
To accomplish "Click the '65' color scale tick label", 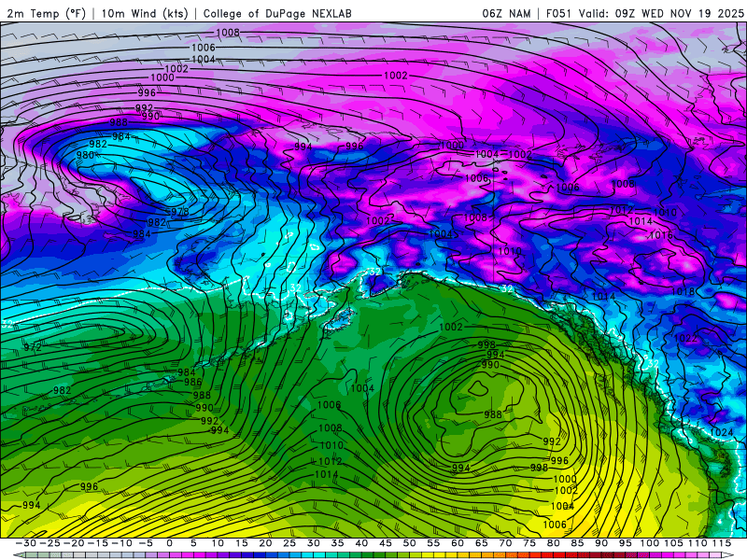I will [481, 543].
